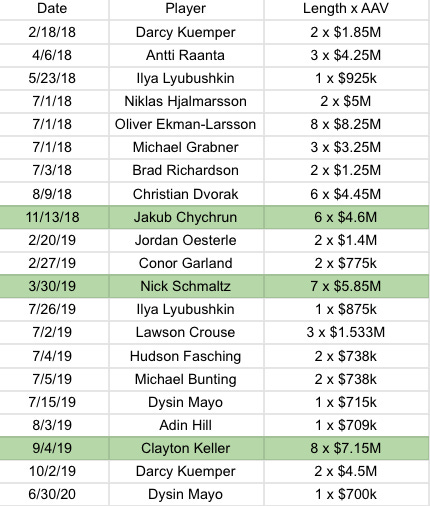The image size is (430, 506).
Task: Select the Length x AAV header cell
Action: [346, 9]
